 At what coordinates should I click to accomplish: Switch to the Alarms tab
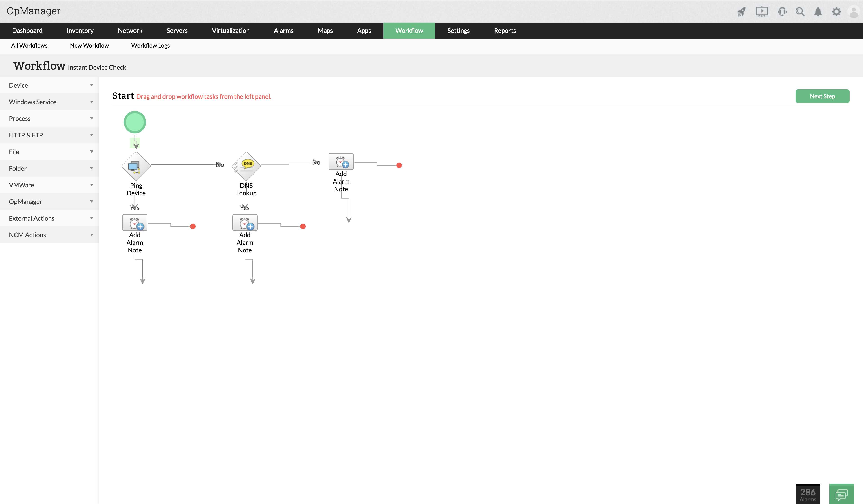[283, 31]
